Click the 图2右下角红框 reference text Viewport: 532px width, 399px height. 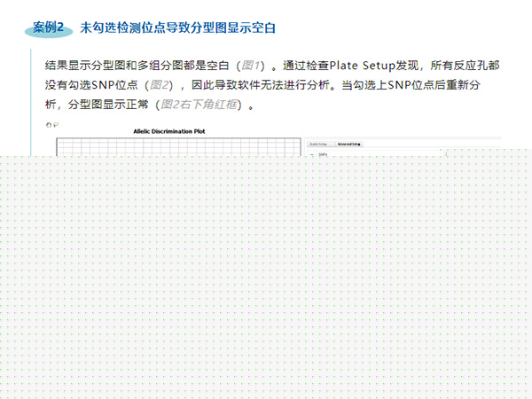(x=198, y=105)
